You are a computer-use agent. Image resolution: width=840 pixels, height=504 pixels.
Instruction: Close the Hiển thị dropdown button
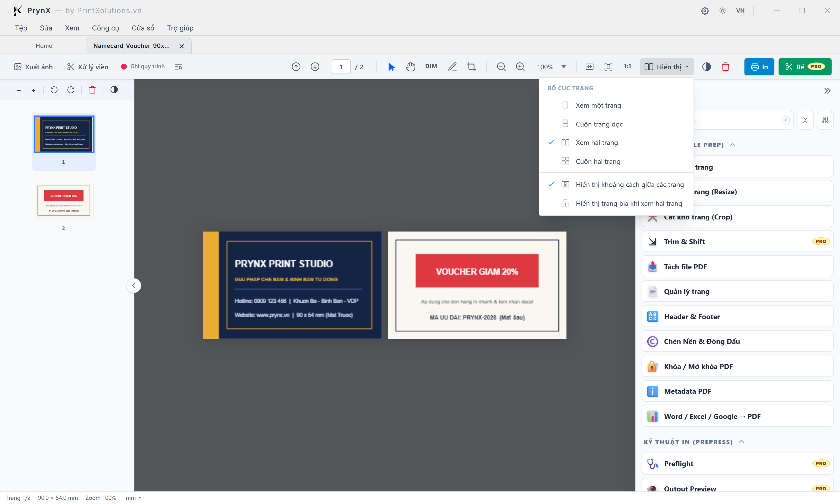click(666, 67)
